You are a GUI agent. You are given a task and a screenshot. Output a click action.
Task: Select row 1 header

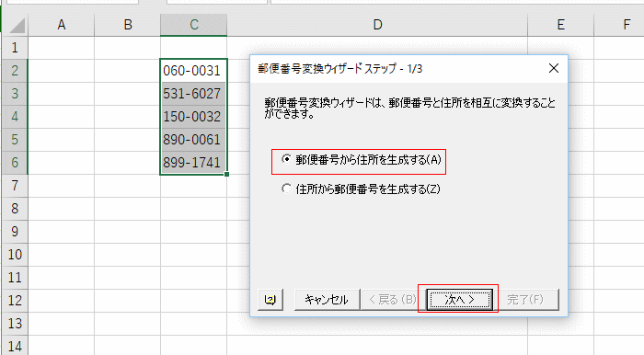[15, 48]
